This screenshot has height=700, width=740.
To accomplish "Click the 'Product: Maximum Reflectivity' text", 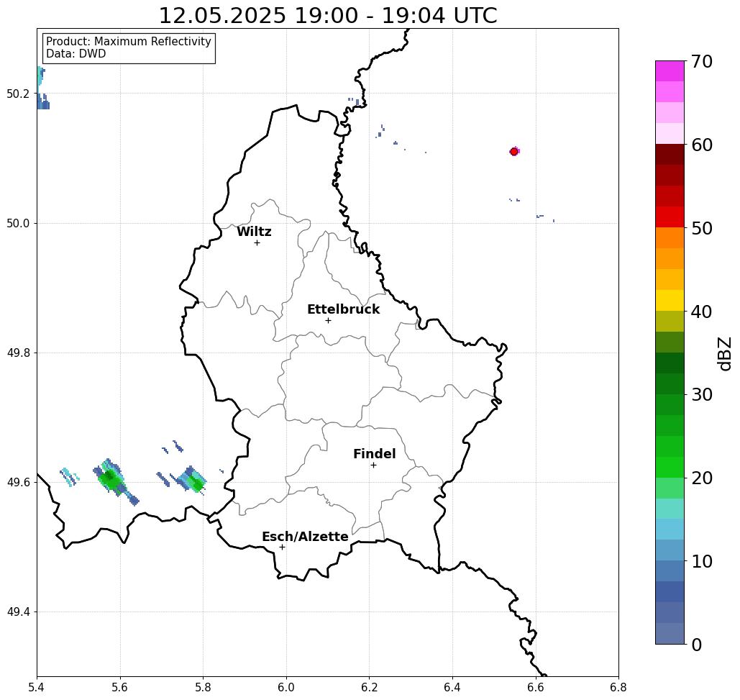I will [128, 42].
